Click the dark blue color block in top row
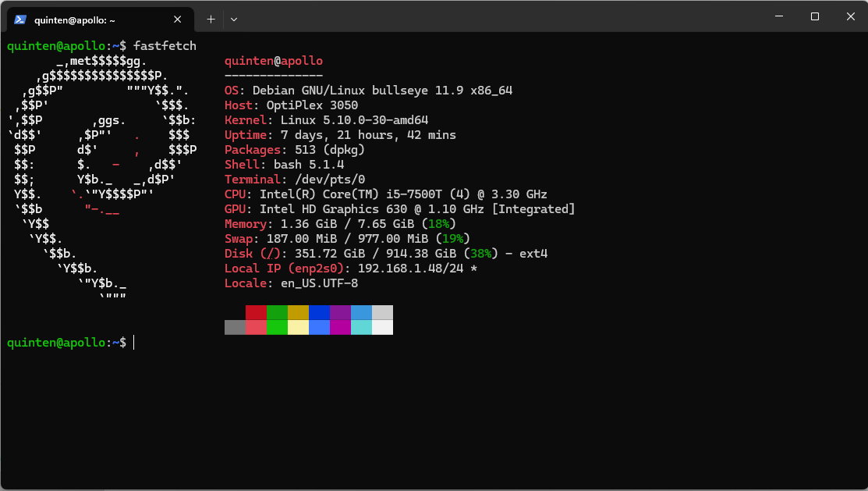 point(319,312)
